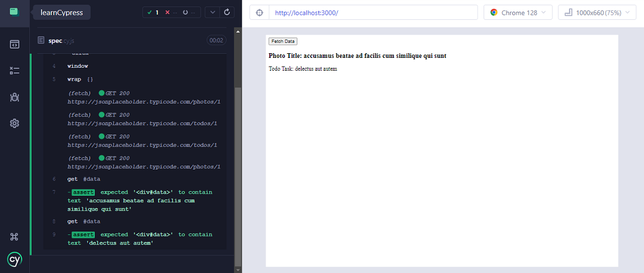Screen dimensions: 644x273
Task: Click the failed tests count indicator
Action: (x=171, y=13)
